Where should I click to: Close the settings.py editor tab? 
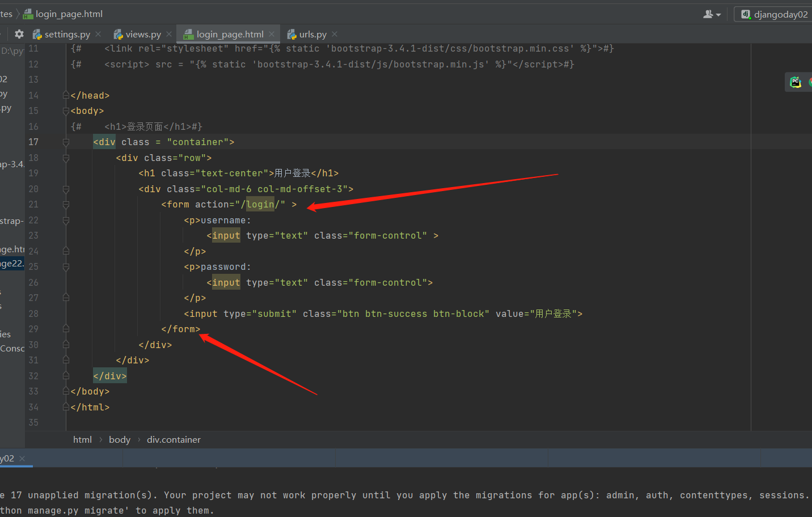click(x=98, y=34)
